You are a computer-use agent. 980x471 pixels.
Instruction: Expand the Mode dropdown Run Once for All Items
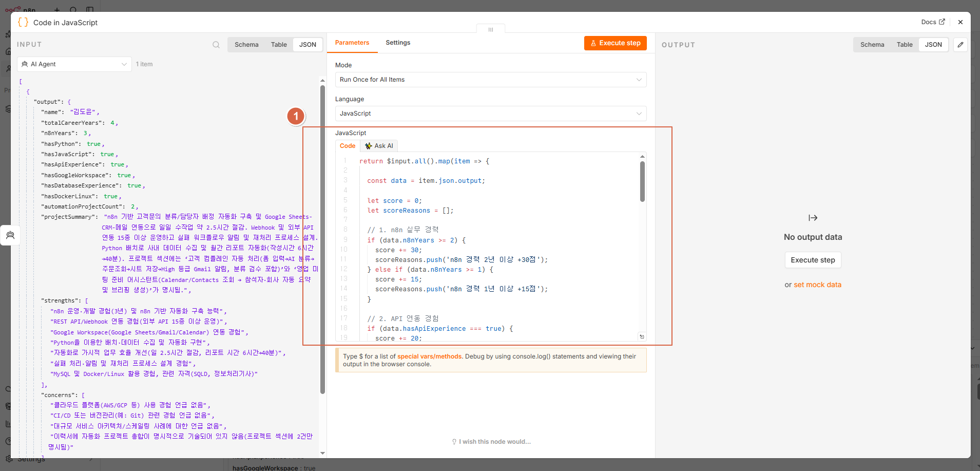tap(491, 80)
